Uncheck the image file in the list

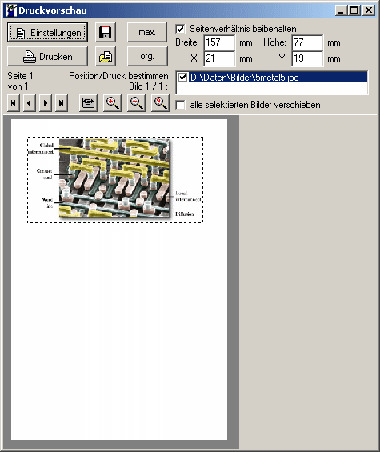tap(182, 77)
